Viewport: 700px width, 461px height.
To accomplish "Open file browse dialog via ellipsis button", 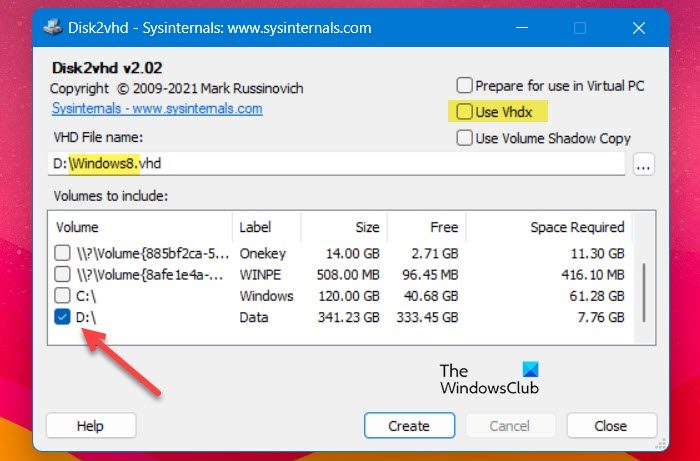I will tap(643, 164).
